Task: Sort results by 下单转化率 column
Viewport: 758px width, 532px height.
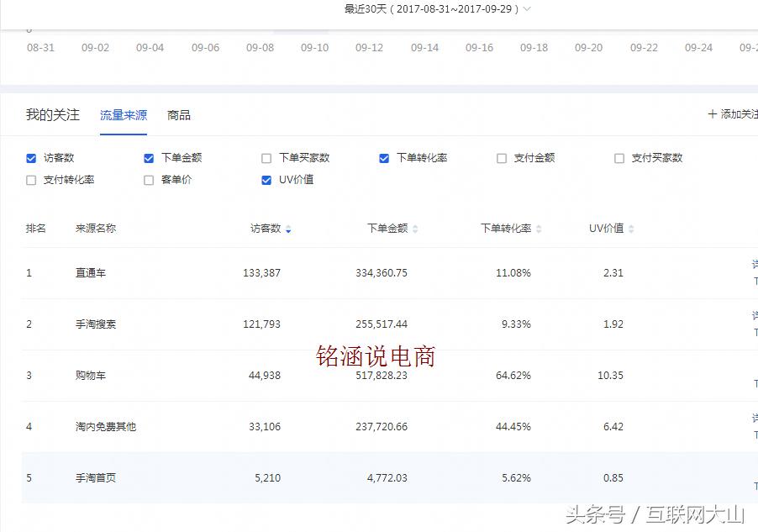Action: 539,228
